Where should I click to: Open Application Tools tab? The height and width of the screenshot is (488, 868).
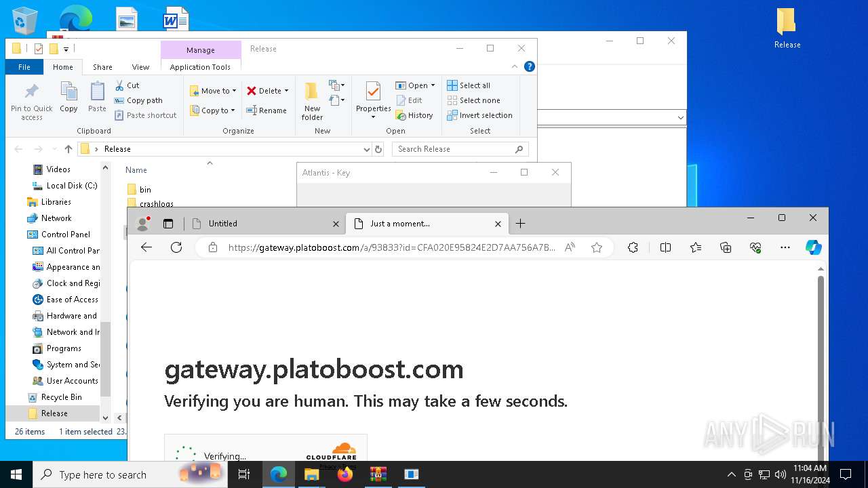[x=200, y=67]
